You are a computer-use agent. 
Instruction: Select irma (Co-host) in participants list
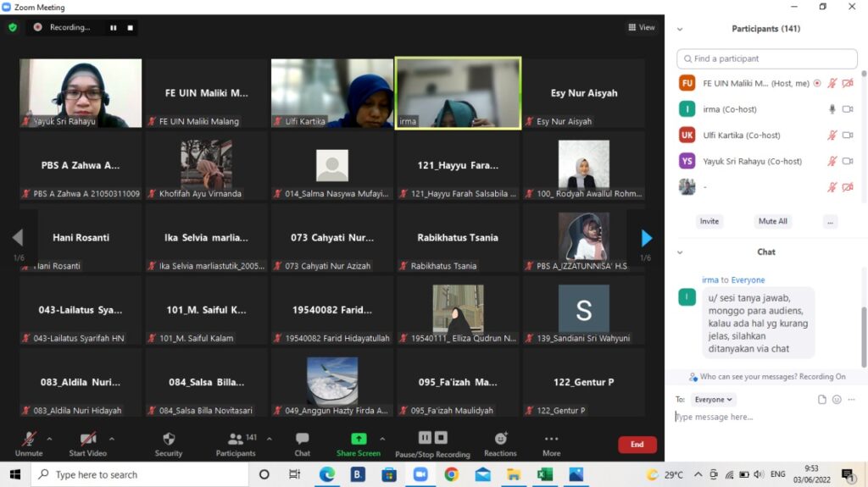(x=729, y=109)
